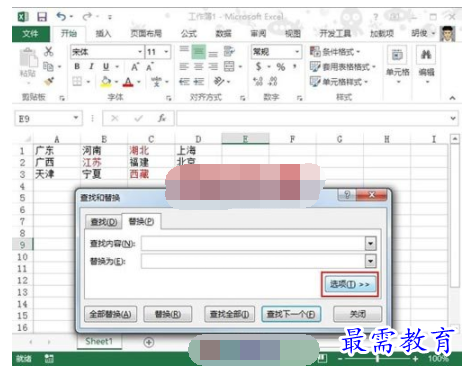The height and width of the screenshot is (372, 463).
Task: Click the Paste clipboard icon
Action: click(x=28, y=59)
